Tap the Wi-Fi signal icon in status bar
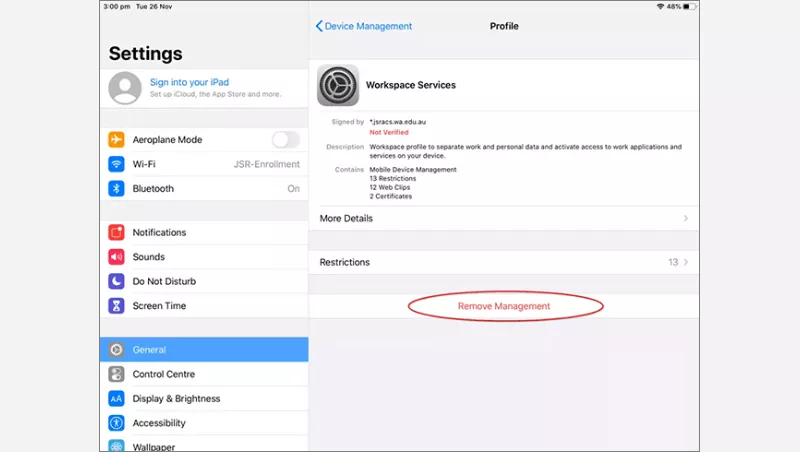The image size is (800, 452). click(660, 7)
